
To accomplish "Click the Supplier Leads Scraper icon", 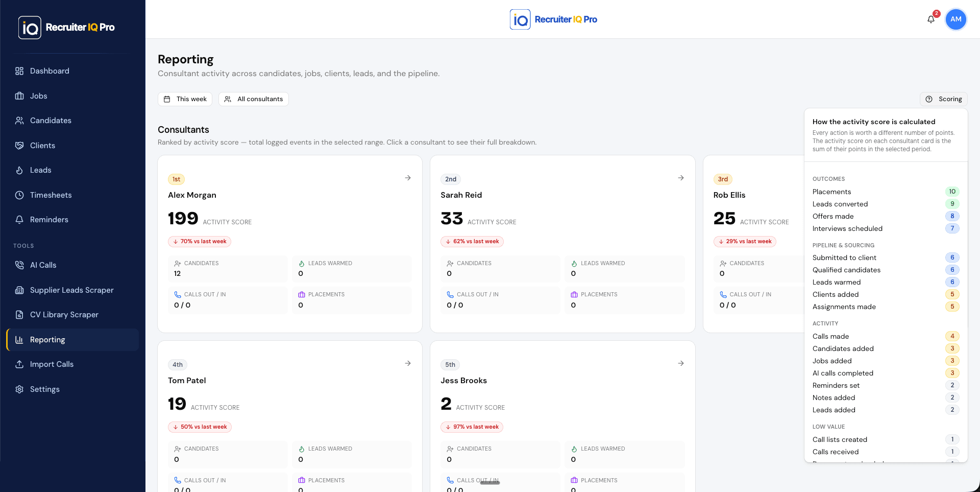I will tap(19, 290).
